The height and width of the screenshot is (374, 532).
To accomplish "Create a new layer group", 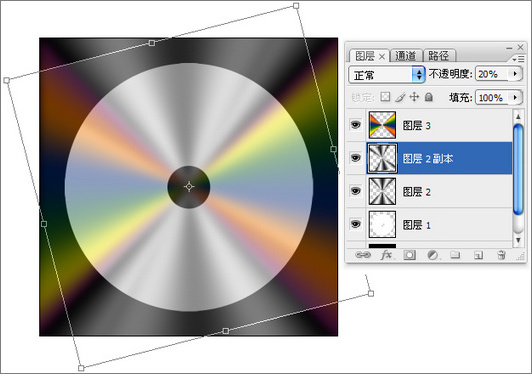I will point(455,255).
